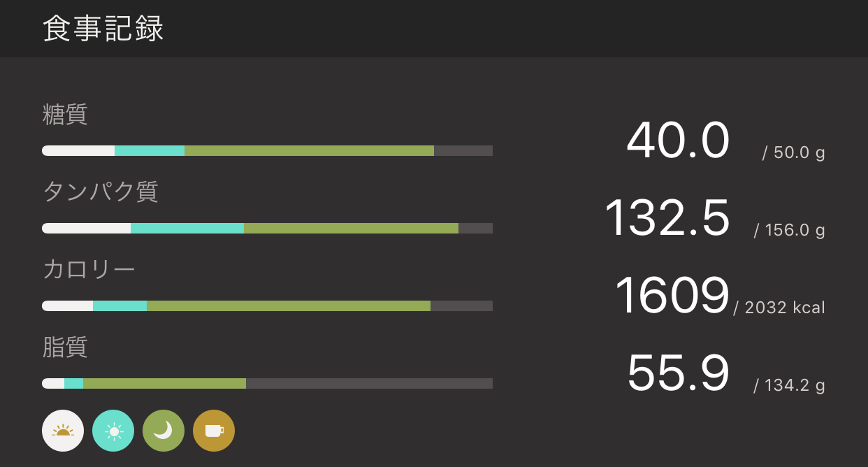Open the snack coffee cup icon

214,431
